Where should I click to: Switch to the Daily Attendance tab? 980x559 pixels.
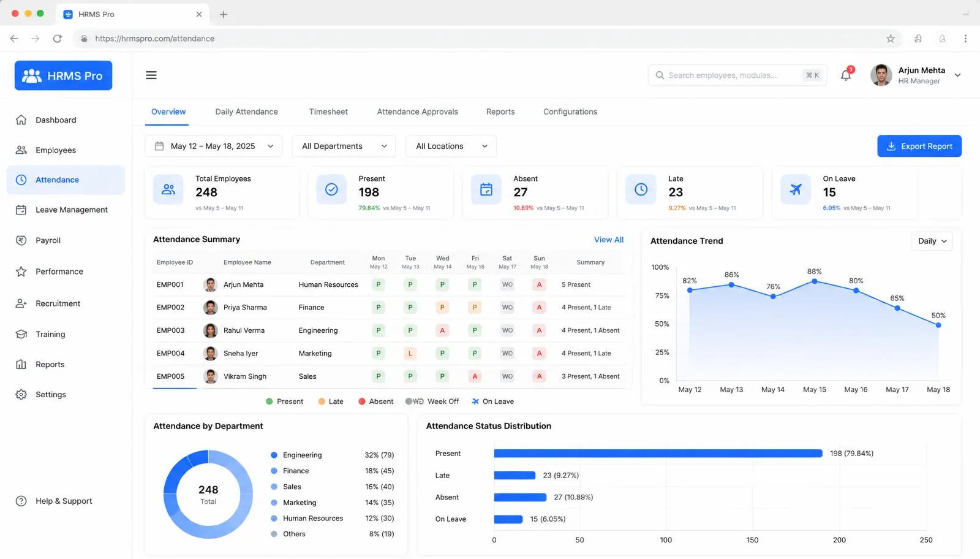(246, 112)
